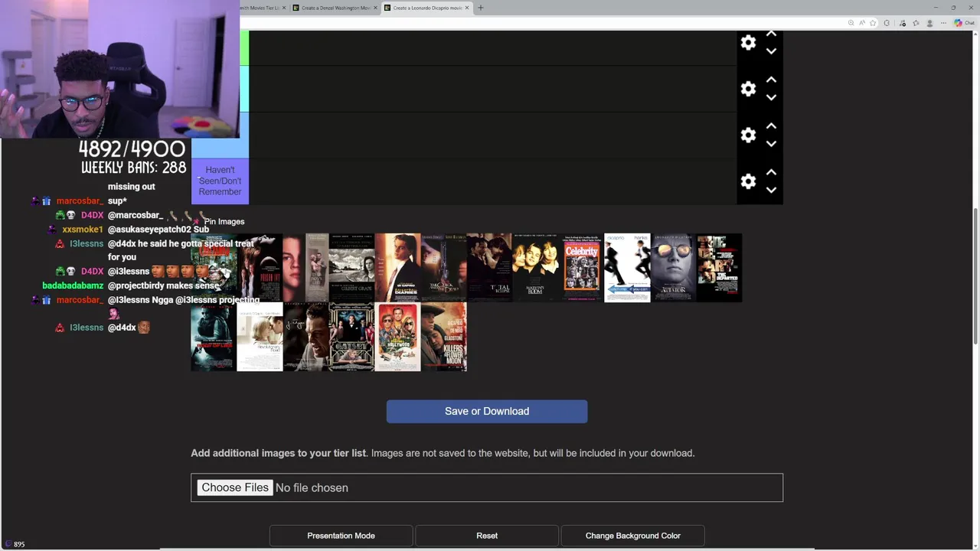Move Haven't Seen row down with arrow
The height and width of the screenshot is (551, 980).
[x=771, y=190]
